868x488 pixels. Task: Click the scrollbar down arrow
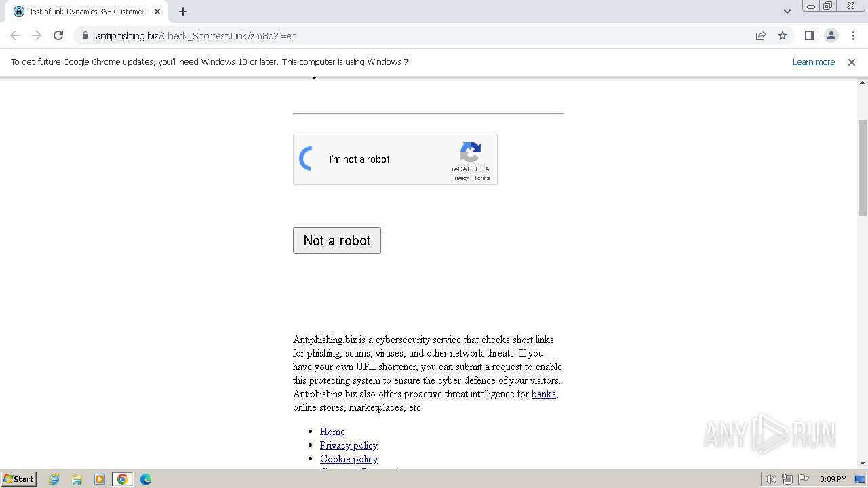pos(863,463)
